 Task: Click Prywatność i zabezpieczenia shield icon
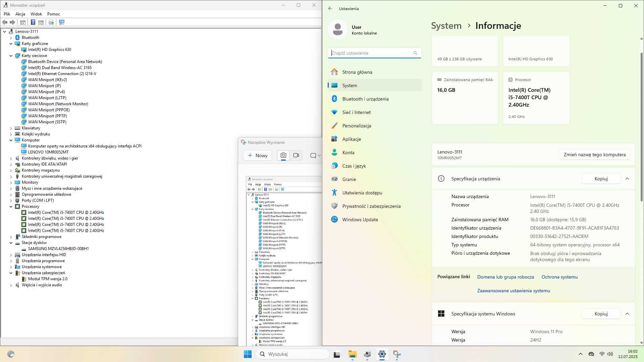click(x=334, y=206)
